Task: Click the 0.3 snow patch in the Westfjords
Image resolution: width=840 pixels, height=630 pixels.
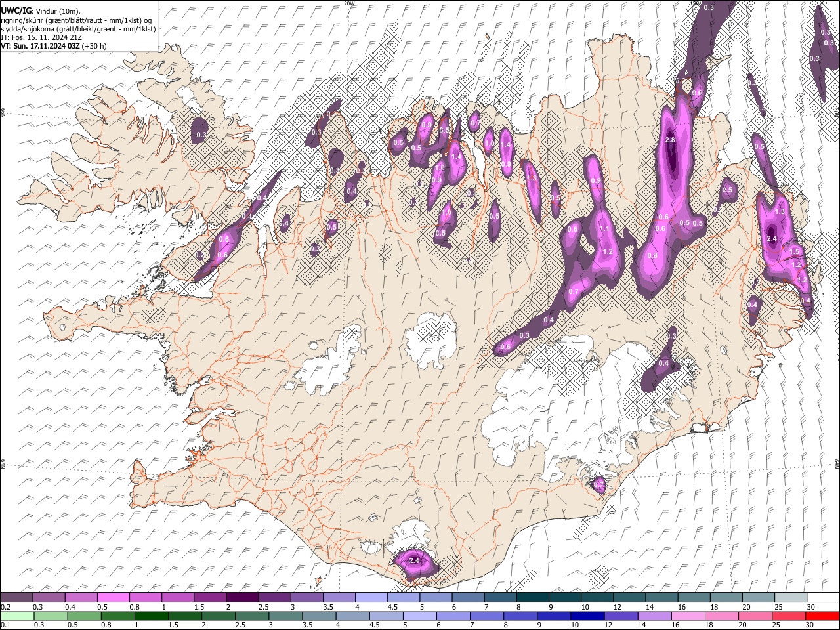Action: pyautogui.click(x=201, y=130)
